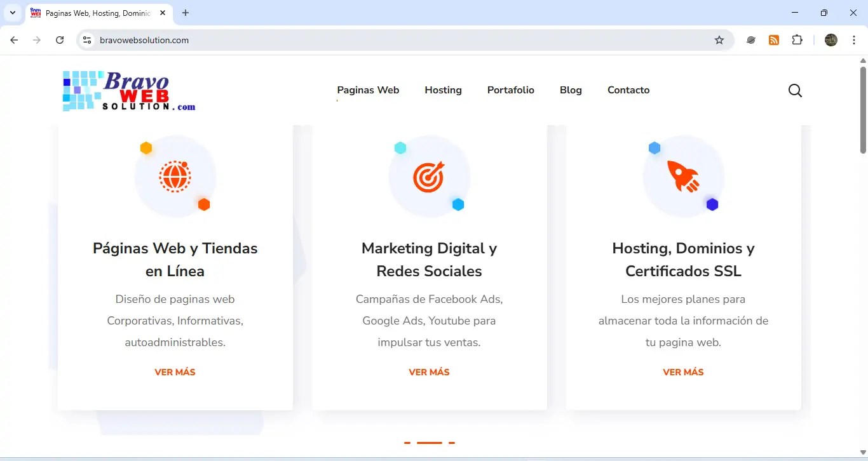This screenshot has height=461, width=868.
Task: Click the orange globe icon above Páginas Web card
Action: 175,177
